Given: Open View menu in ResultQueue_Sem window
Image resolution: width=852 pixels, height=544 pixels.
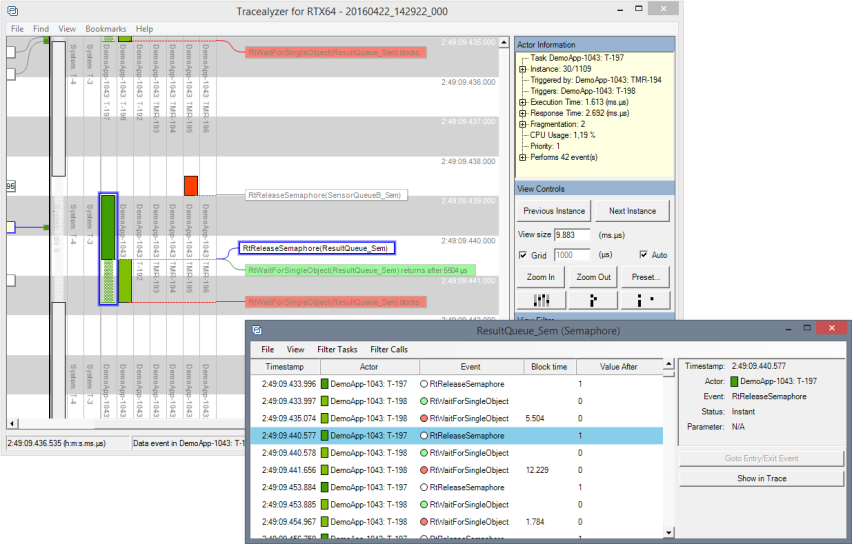Looking at the screenshot, I should coord(295,349).
